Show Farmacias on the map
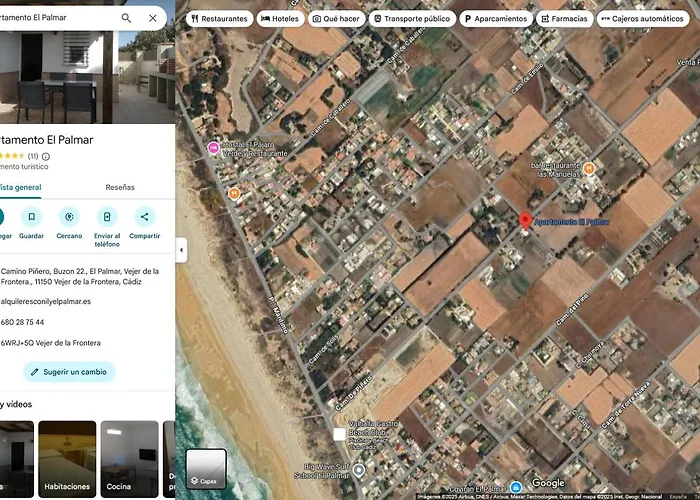 (564, 19)
